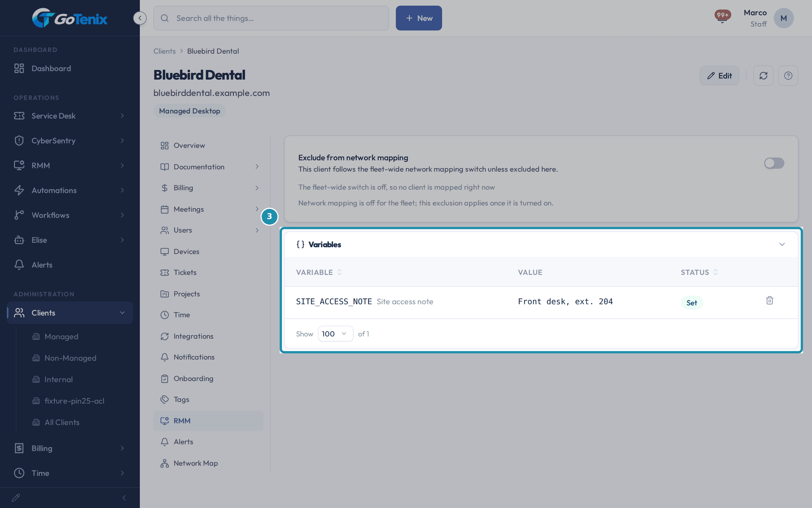Delete the SITE_ACCESS_NOTE variable with trash icon
This screenshot has height=508, width=812.
tap(769, 300)
